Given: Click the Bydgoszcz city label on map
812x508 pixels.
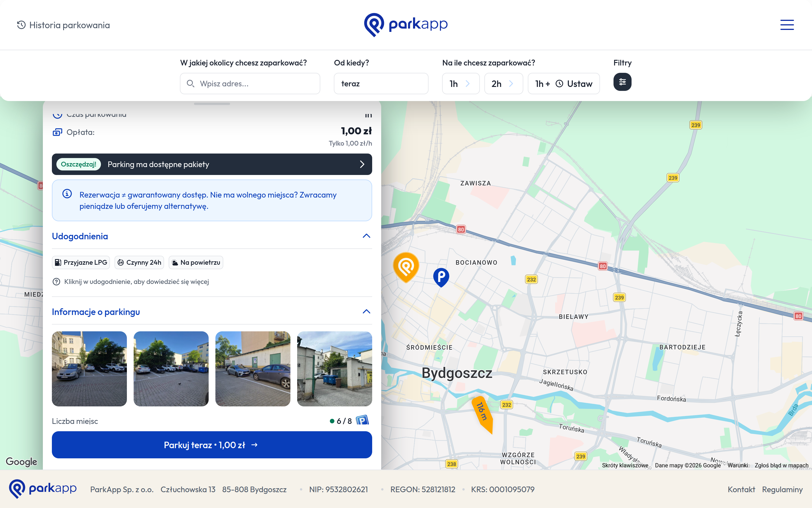Looking at the screenshot, I should click(457, 373).
